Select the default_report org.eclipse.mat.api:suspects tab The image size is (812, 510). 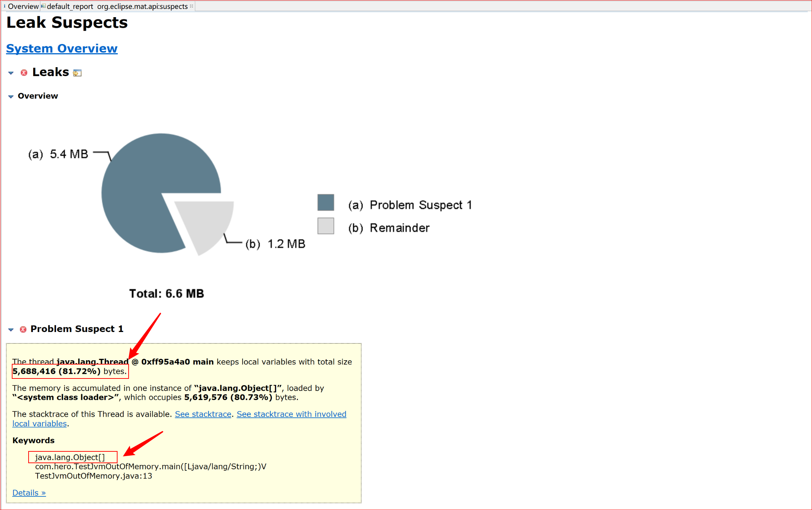pyautogui.click(x=118, y=6)
